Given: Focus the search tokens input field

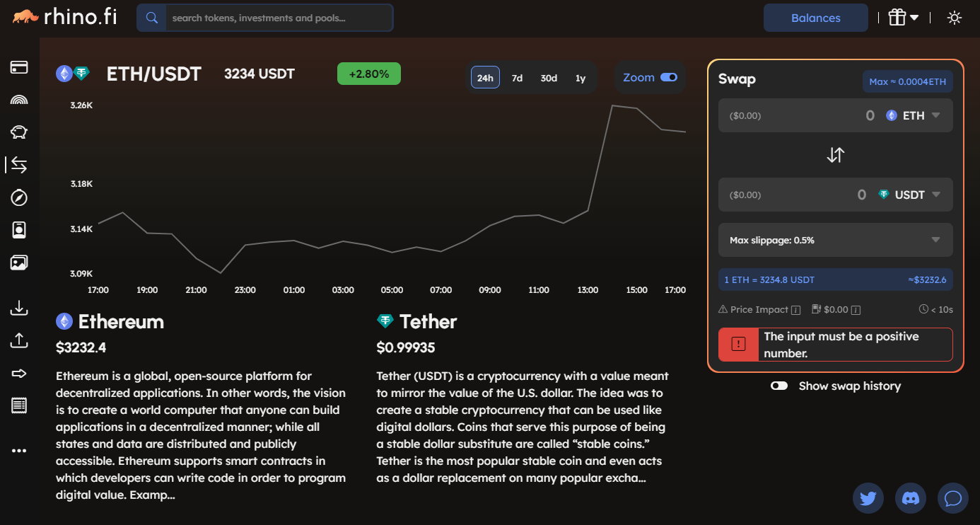Looking at the screenshot, I should point(279,18).
